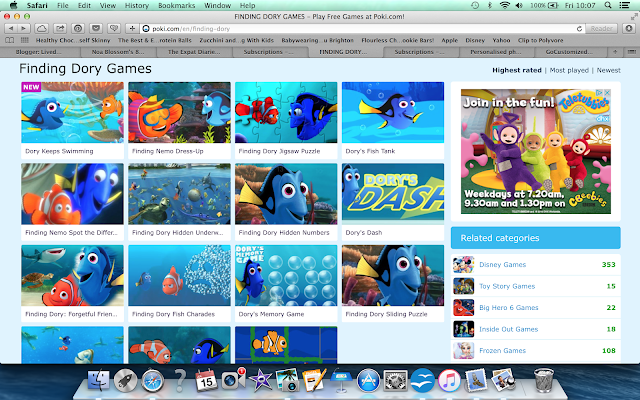Viewport: 640px width, 400px height.
Task: Open the Trash in the Dock
Action: pos(544,380)
